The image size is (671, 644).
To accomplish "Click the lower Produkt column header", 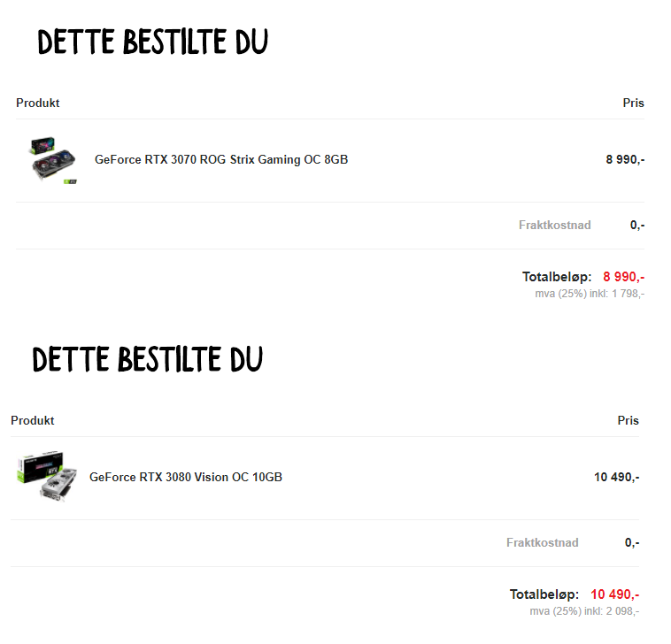I will tap(33, 421).
